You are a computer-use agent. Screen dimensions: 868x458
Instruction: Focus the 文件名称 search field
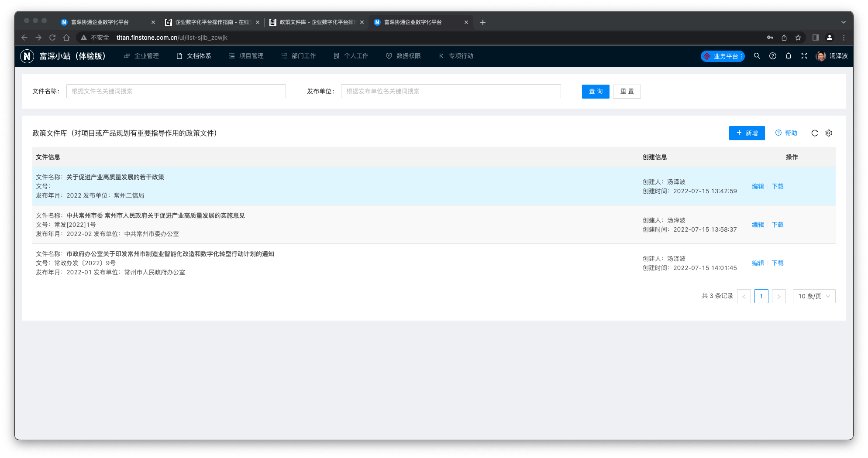[176, 91]
